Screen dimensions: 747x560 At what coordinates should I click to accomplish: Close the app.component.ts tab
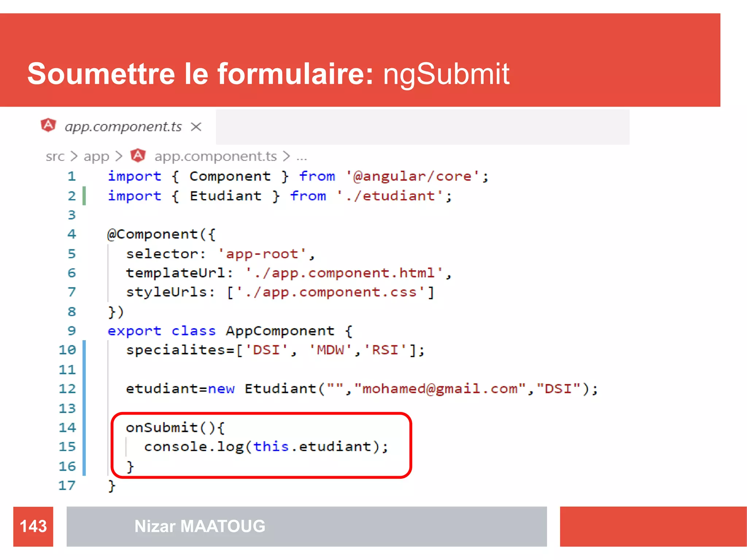(x=196, y=127)
